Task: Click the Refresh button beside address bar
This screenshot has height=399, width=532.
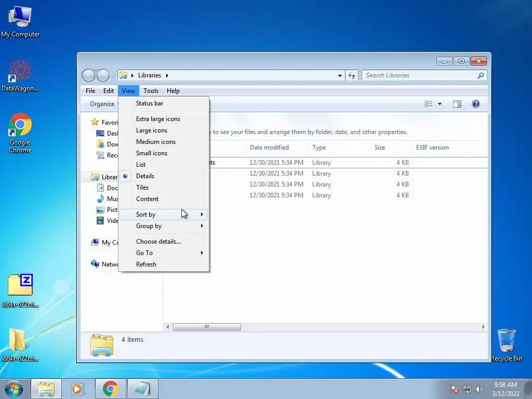Action: click(x=352, y=75)
